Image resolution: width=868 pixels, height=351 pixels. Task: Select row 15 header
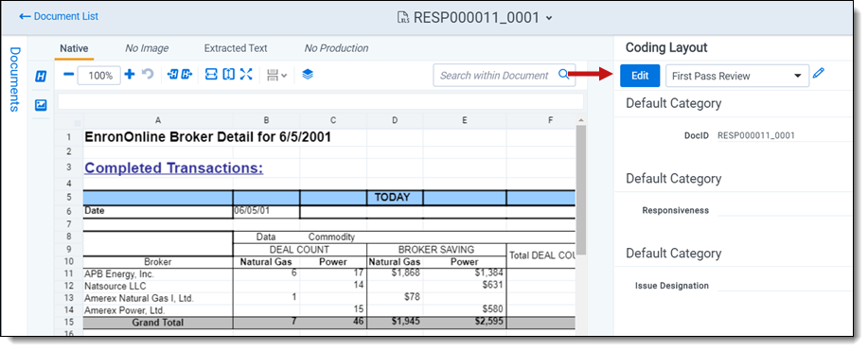69,323
